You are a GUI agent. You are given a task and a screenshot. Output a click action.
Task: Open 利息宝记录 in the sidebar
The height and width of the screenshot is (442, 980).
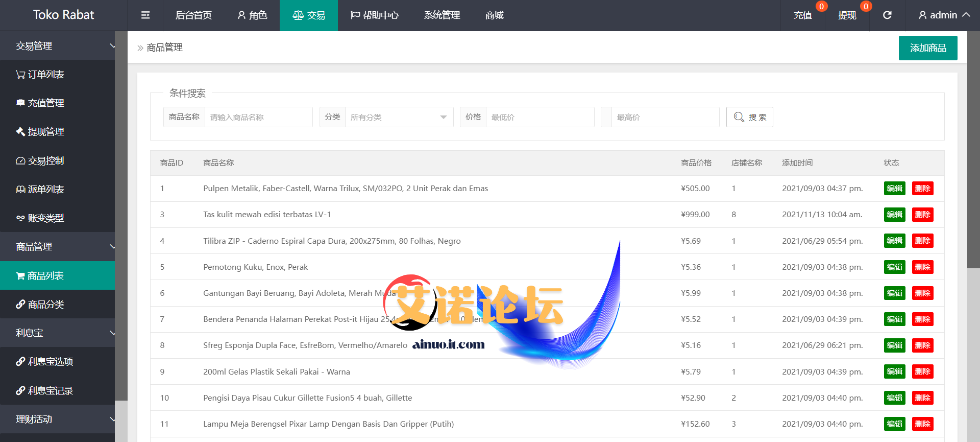(x=57, y=390)
